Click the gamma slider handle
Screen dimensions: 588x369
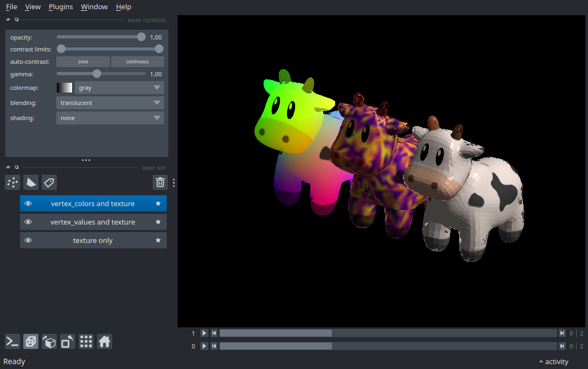(x=97, y=74)
